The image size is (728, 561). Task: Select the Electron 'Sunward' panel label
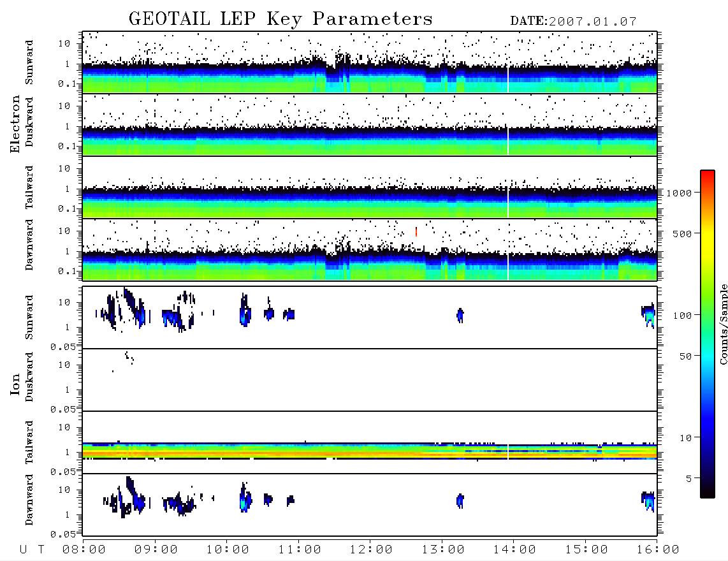[x=29, y=62]
